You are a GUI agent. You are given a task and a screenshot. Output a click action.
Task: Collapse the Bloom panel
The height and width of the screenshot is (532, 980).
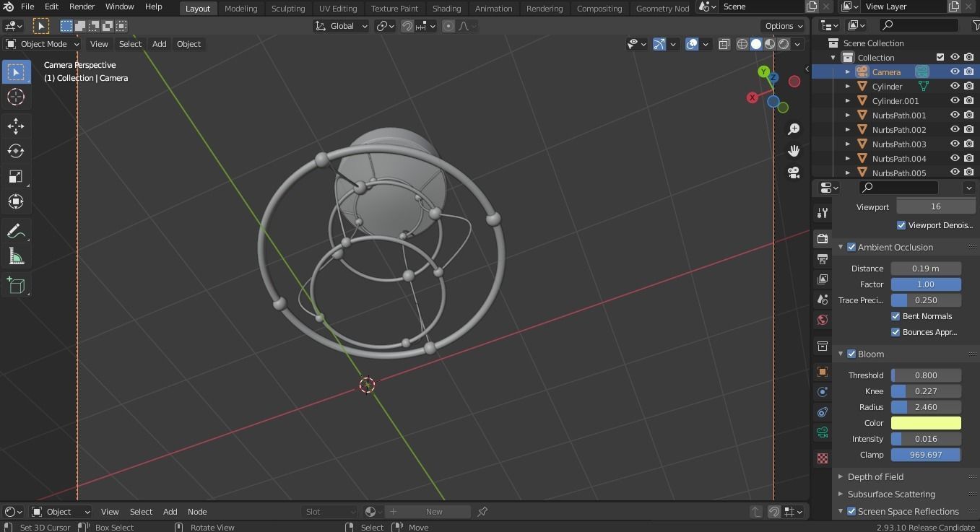pyautogui.click(x=841, y=354)
